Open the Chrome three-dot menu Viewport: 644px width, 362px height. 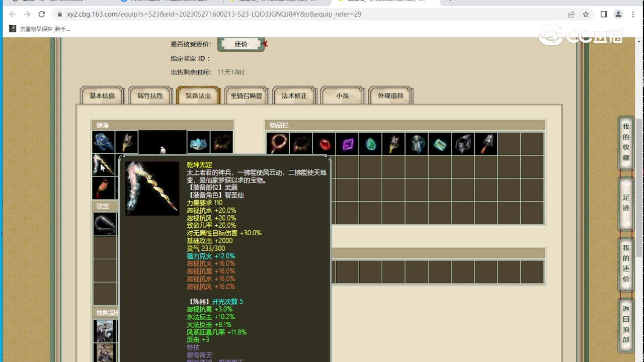(x=633, y=14)
